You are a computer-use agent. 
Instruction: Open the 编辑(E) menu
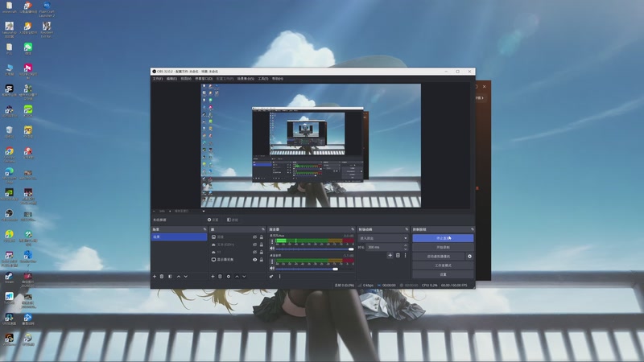pos(171,78)
